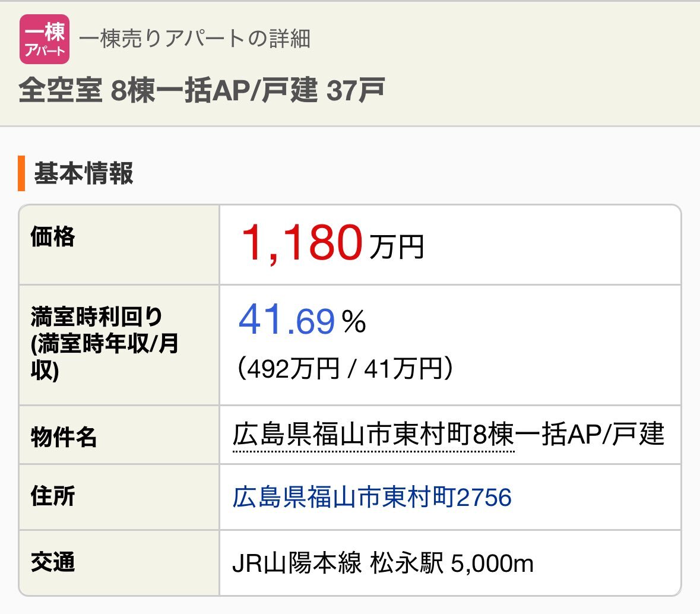Click the 一棟売りアパートの詳細 header text
The image size is (700, 614).
click(195, 39)
